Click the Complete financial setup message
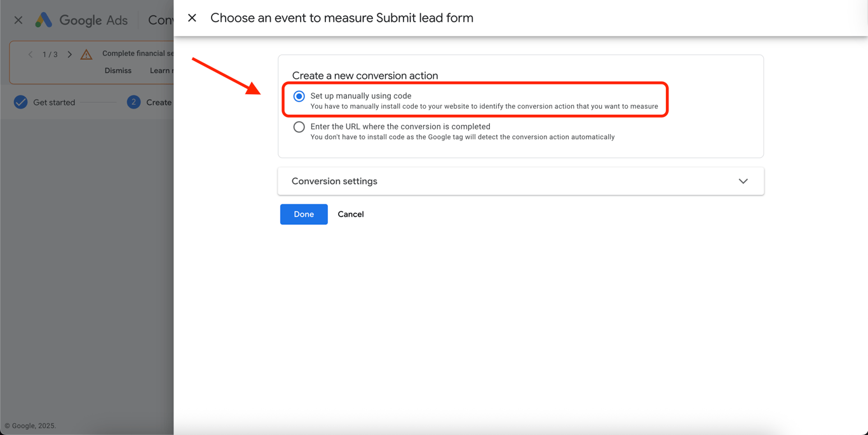Image resolution: width=868 pixels, height=435 pixels. (x=138, y=53)
